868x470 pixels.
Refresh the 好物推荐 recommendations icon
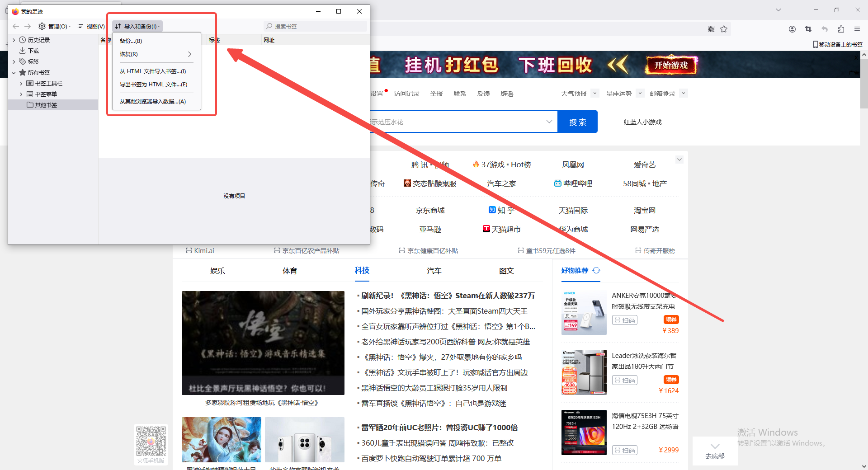coord(596,270)
